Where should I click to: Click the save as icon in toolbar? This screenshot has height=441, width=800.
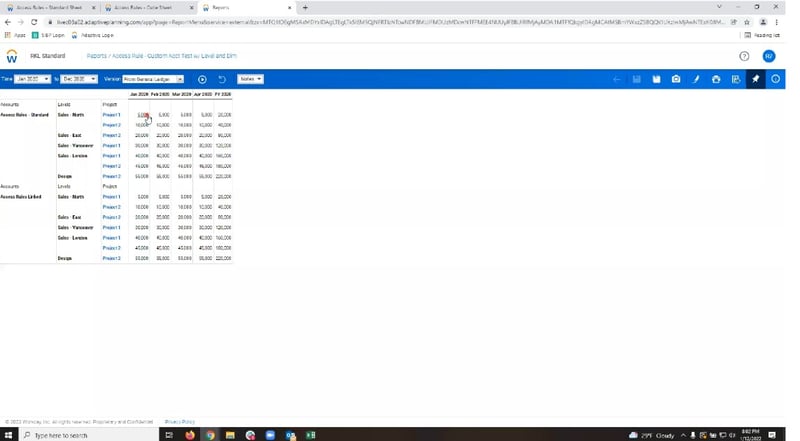[x=656, y=79]
